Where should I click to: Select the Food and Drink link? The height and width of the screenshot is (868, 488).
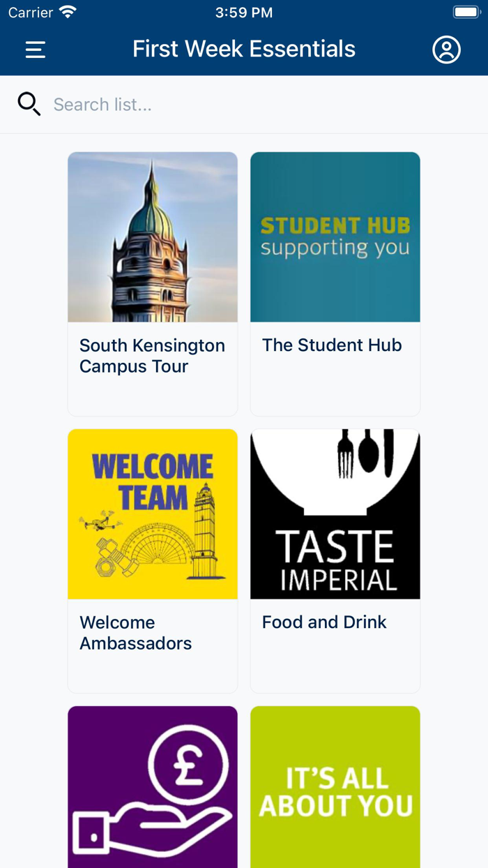click(323, 622)
